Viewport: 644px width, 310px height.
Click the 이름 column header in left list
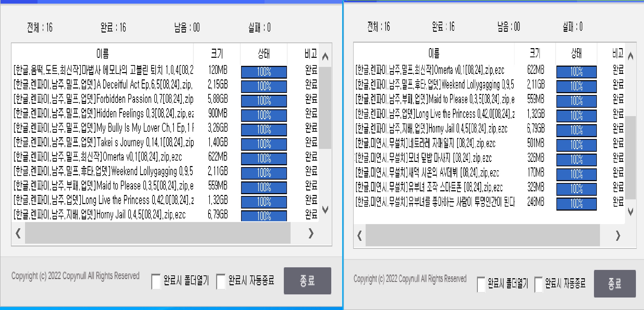click(102, 54)
